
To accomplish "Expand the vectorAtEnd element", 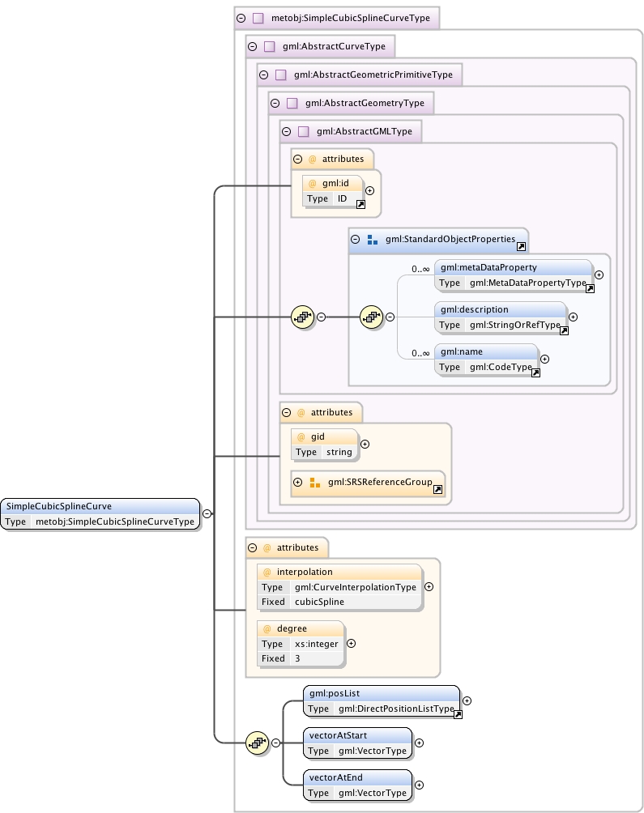I will [x=419, y=785].
